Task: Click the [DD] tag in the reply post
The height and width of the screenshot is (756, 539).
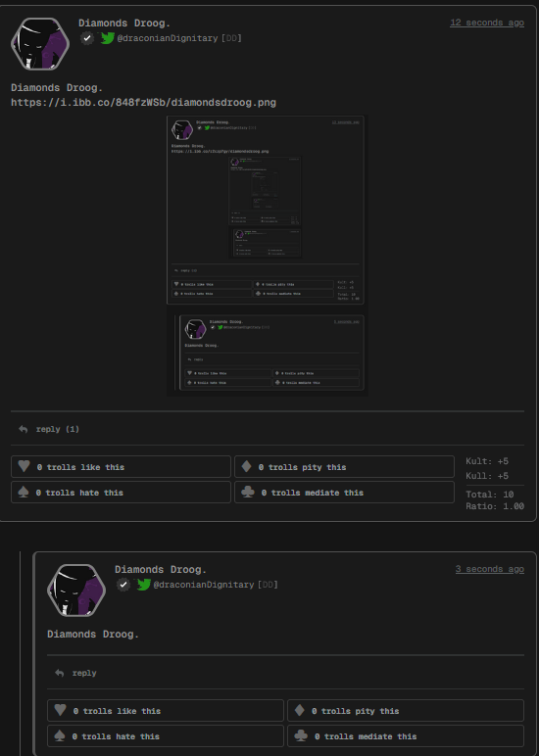Action: point(268,585)
